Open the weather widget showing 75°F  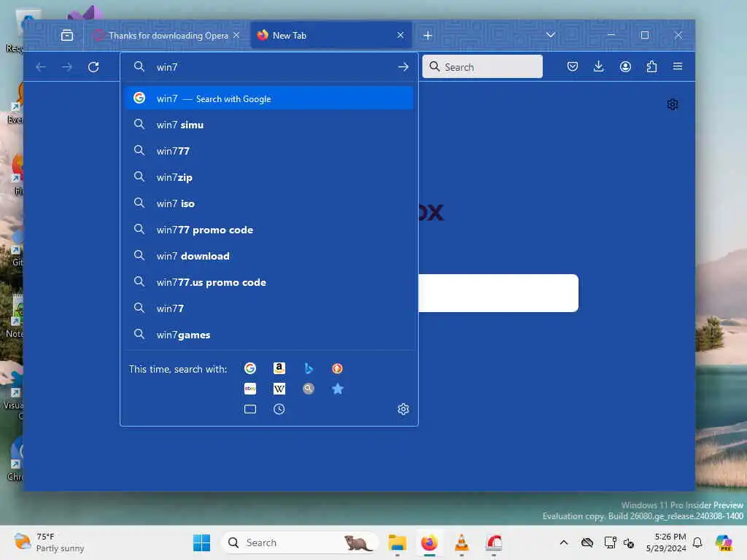(x=49, y=542)
